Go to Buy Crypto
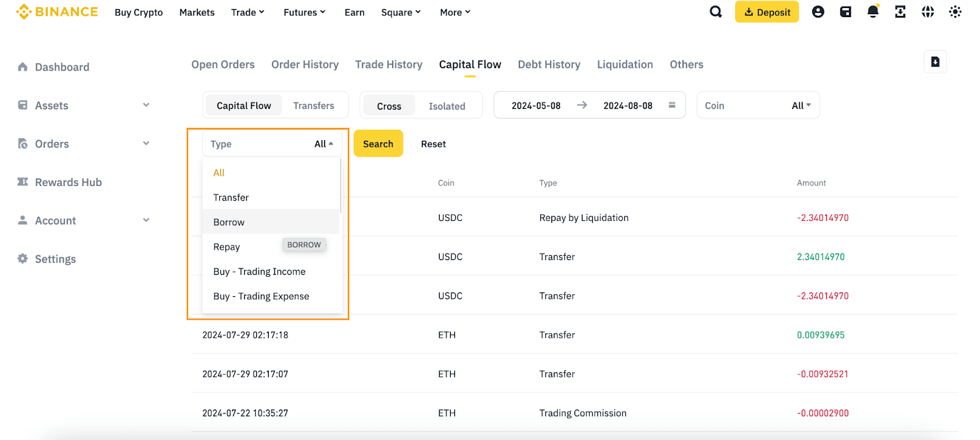 pyautogui.click(x=138, y=12)
